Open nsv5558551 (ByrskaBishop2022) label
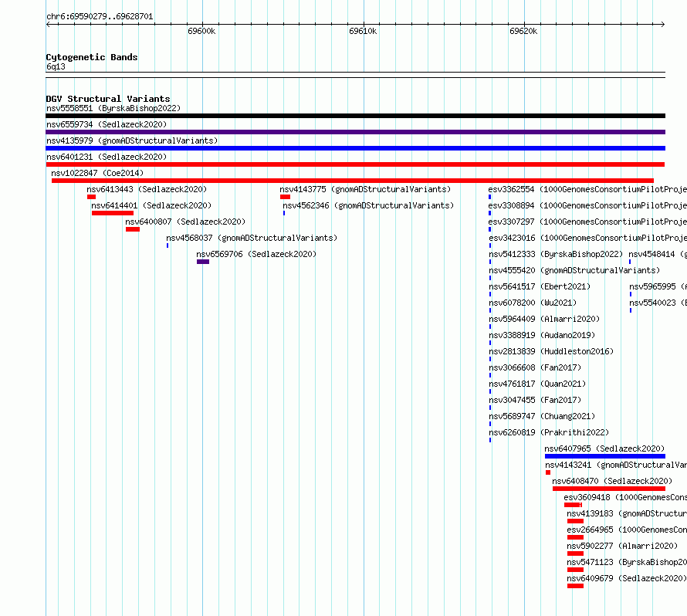This screenshot has height=616, width=687. click(113, 108)
